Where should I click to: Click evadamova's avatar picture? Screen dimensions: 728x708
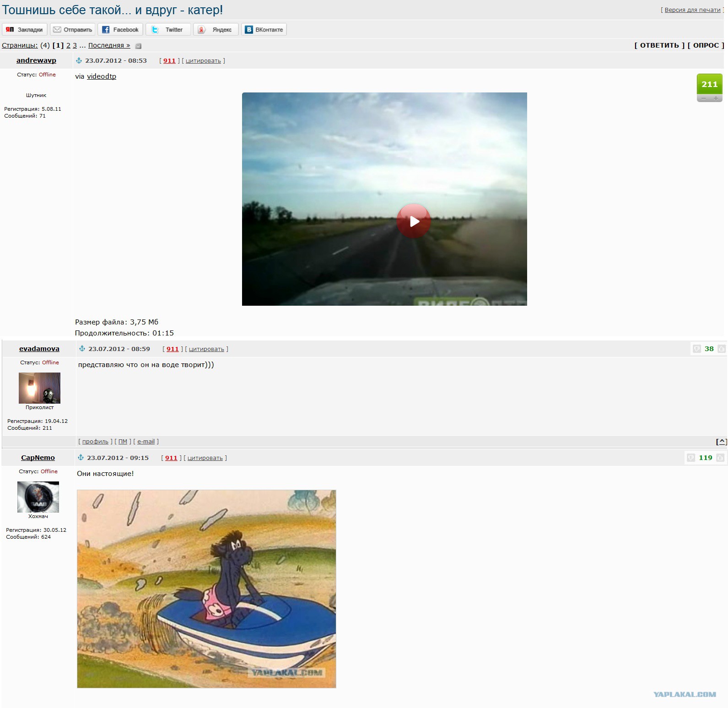click(x=39, y=388)
